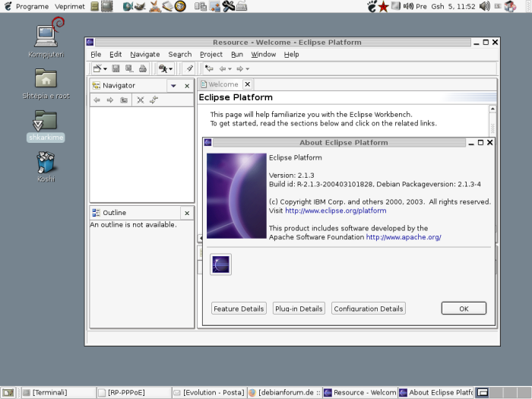
Task: Open the Navigator view menu triangle
Action: [173, 86]
